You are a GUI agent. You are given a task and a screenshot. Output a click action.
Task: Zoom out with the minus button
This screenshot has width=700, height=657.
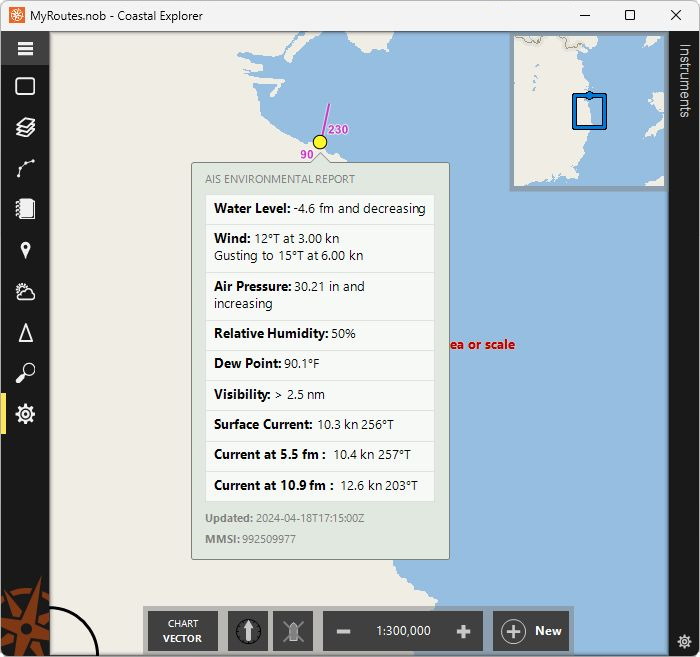tap(343, 631)
